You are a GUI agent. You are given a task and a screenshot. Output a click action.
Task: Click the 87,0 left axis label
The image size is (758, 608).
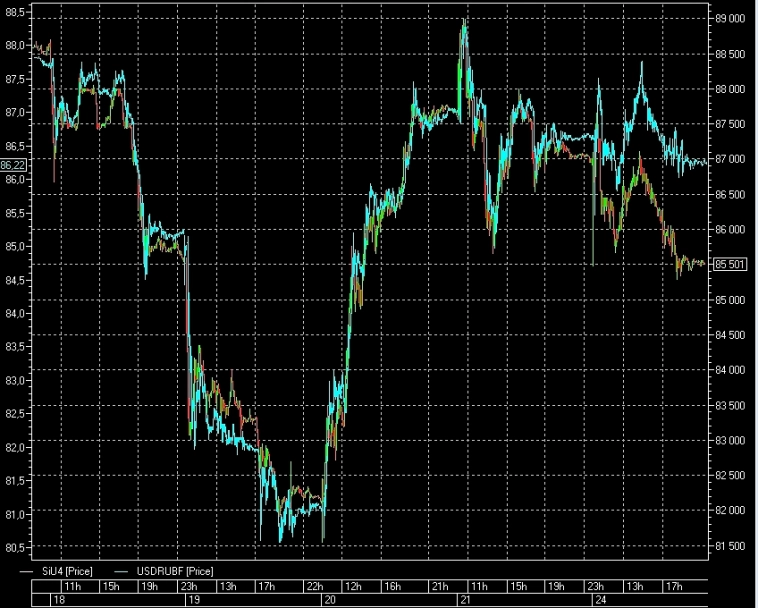[15, 113]
